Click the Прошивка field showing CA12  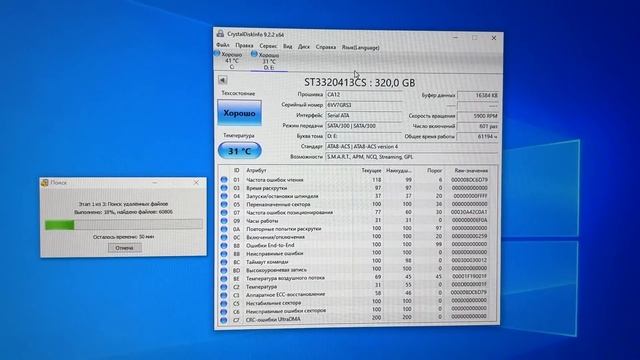click(x=364, y=94)
